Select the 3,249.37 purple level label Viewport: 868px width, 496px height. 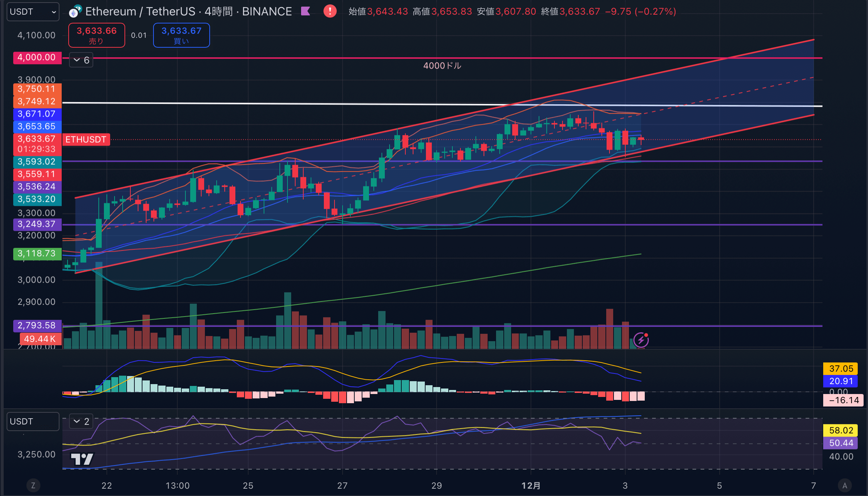(37, 224)
